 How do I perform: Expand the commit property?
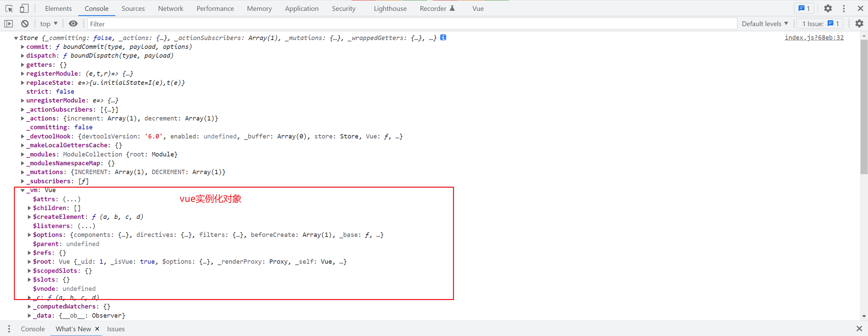coord(23,47)
